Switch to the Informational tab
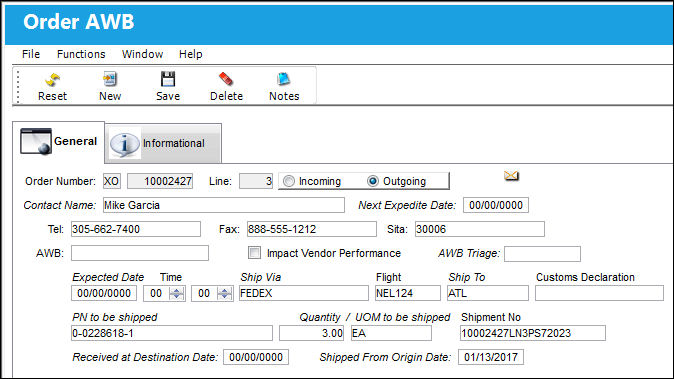 click(163, 143)
